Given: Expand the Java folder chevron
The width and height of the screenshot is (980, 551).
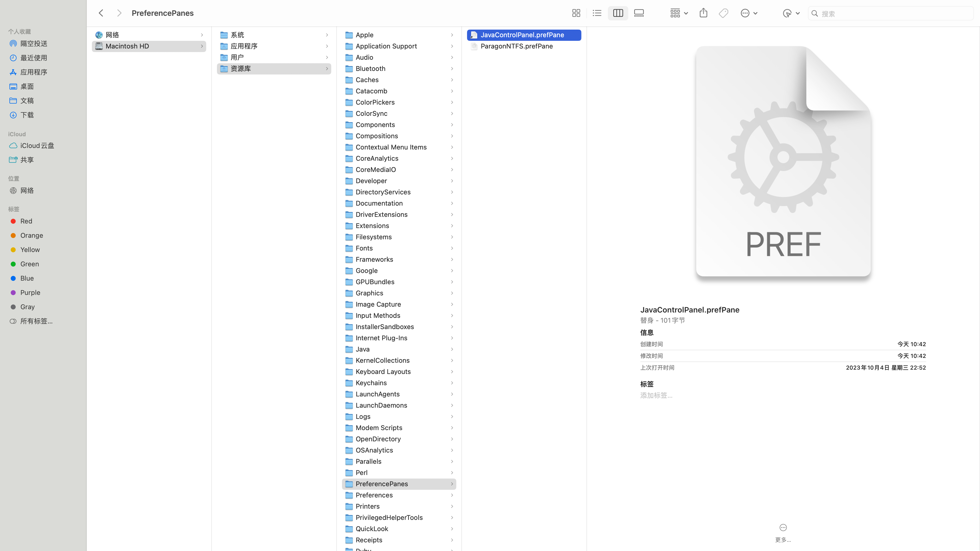Looking at the screenshot, I should tap(452, 349).
